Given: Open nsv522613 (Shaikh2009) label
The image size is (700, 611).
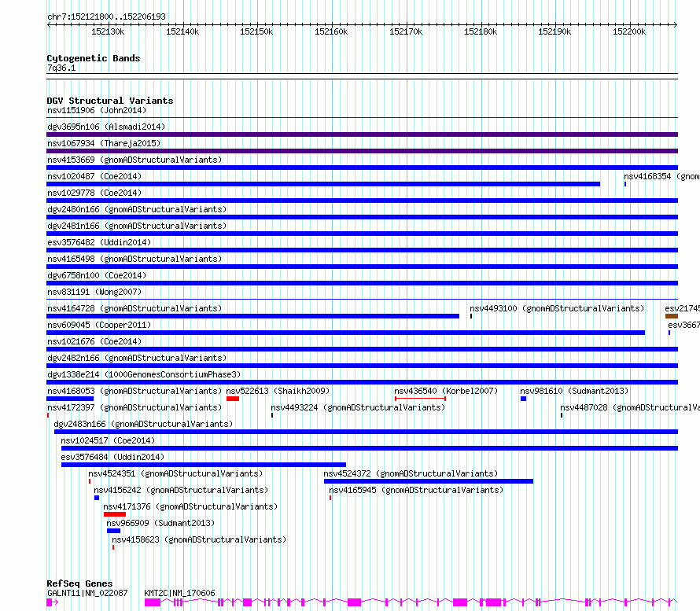Looking at the screenshot, I should point(278,391).
